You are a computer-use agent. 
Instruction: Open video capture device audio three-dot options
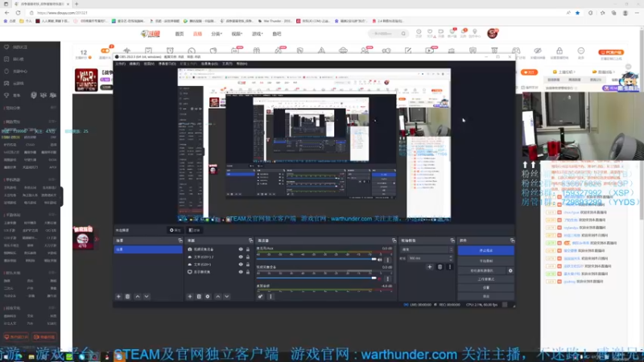point(387,278)
